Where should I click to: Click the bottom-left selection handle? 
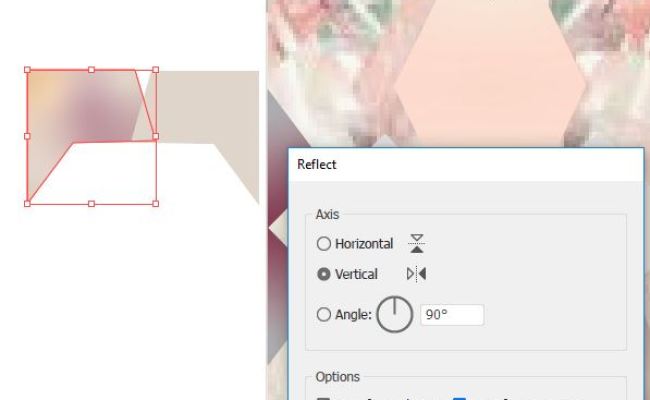27,204
